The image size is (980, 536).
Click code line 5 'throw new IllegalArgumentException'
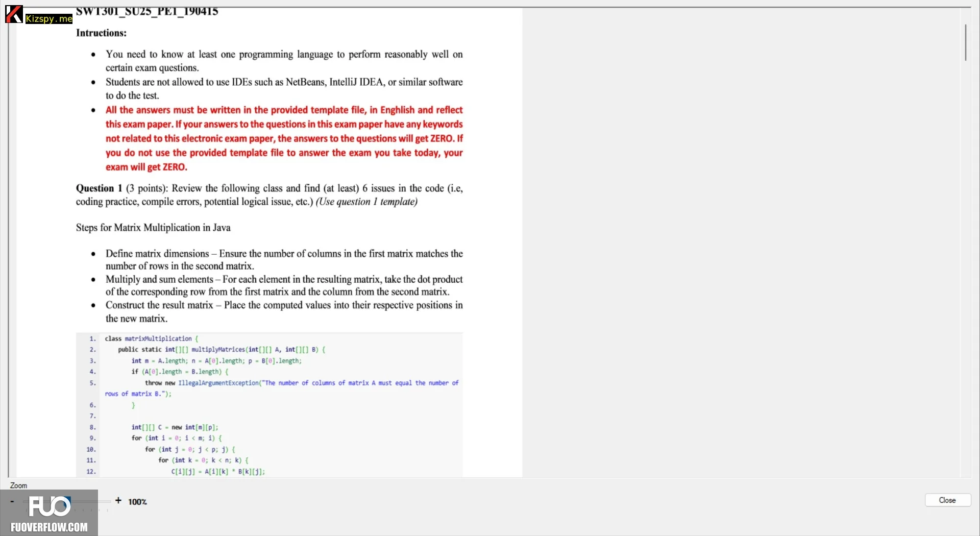pos(282,388)
